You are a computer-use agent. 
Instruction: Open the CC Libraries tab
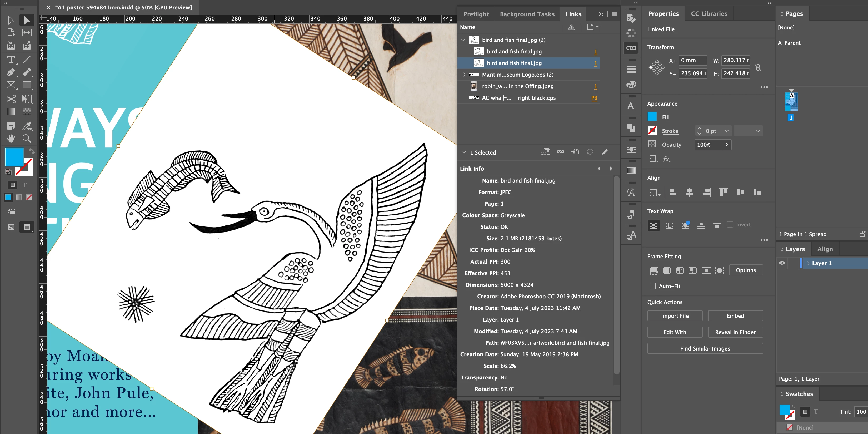tap(709, 14)
